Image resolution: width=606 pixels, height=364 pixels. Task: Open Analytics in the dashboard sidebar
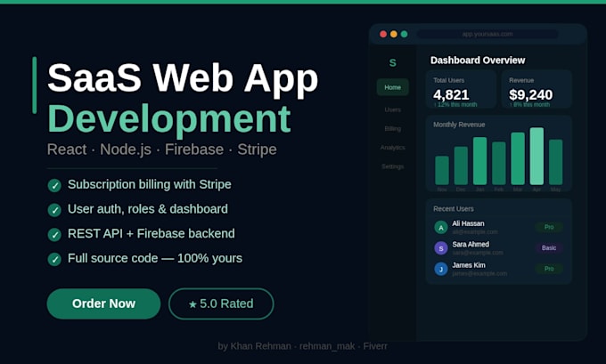[x=393, y=148]
